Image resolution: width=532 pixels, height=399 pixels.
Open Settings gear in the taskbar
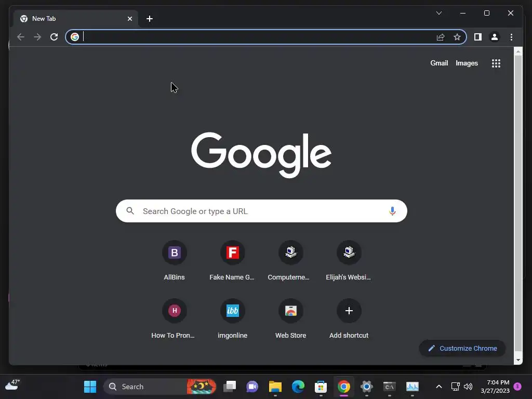366,387
